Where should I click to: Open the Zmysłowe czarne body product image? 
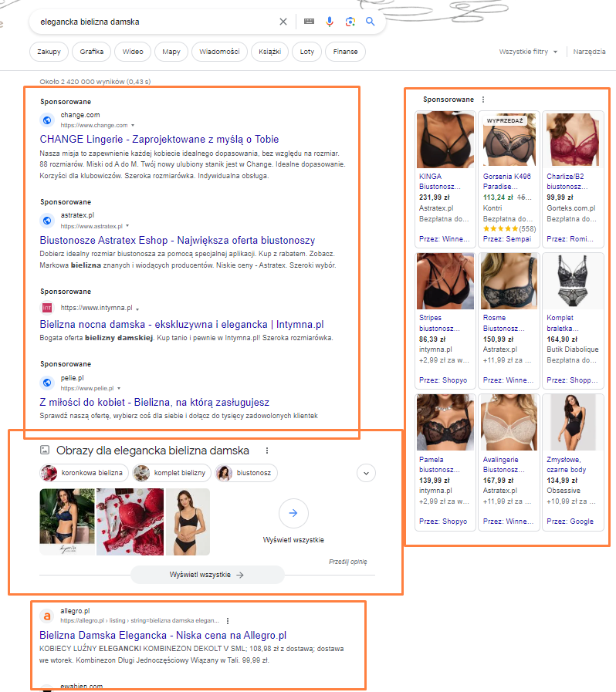[573, 422]
